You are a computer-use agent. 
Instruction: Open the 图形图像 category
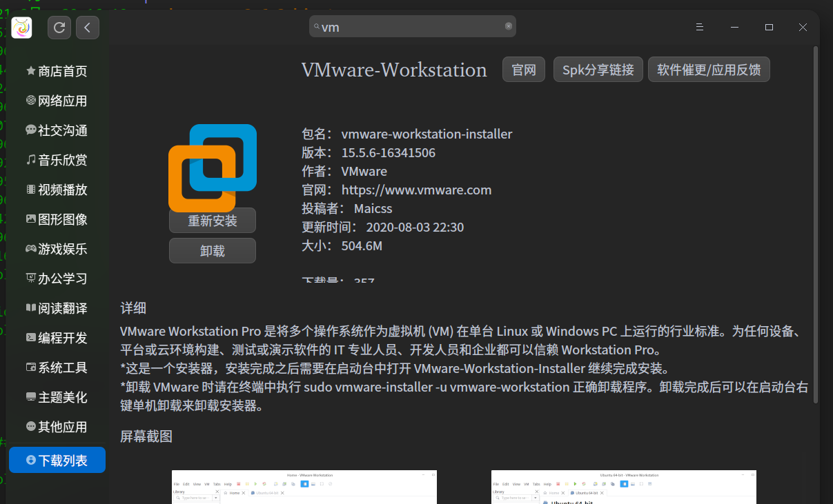(x=57, y=219)
